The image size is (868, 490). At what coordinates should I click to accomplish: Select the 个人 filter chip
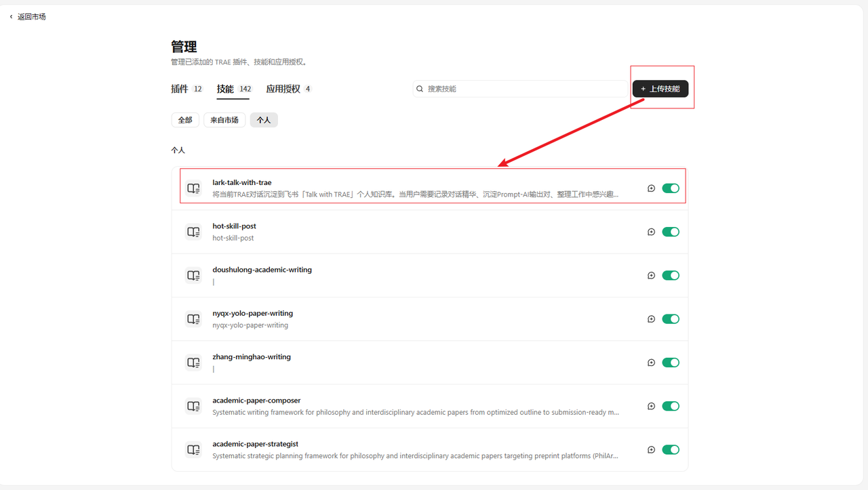tap(264, 120)
